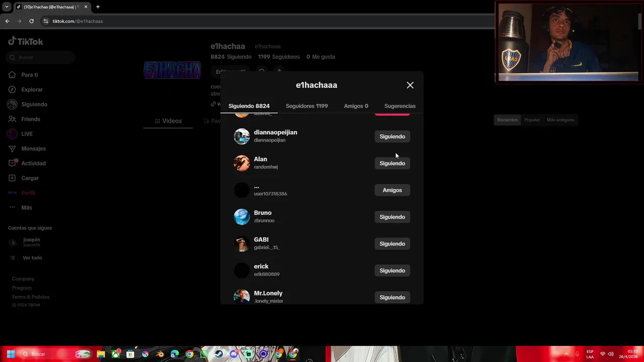Open a new browser tab
644x362 pixels.
point(98,7)
